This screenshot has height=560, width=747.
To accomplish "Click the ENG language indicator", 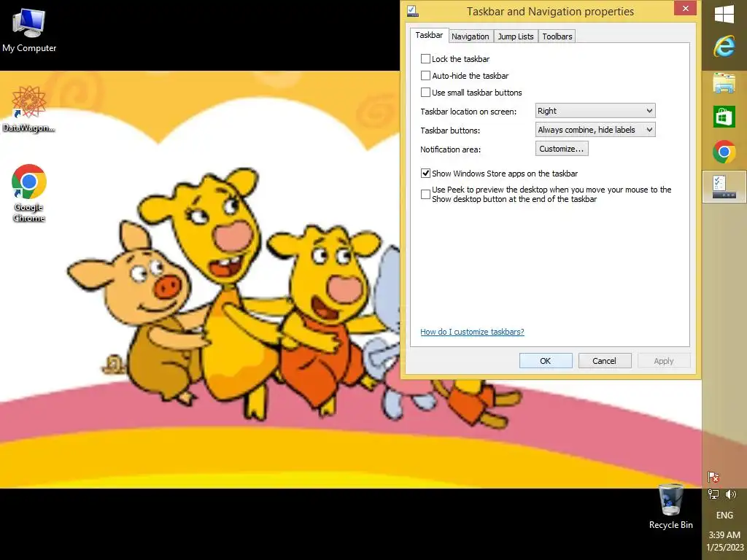I will (x=724, y=515).
